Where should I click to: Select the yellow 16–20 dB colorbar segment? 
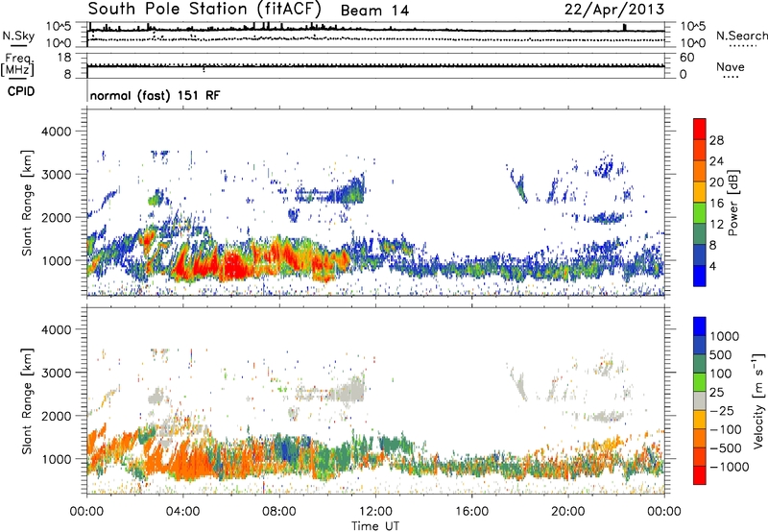click(x=700, y=191)
